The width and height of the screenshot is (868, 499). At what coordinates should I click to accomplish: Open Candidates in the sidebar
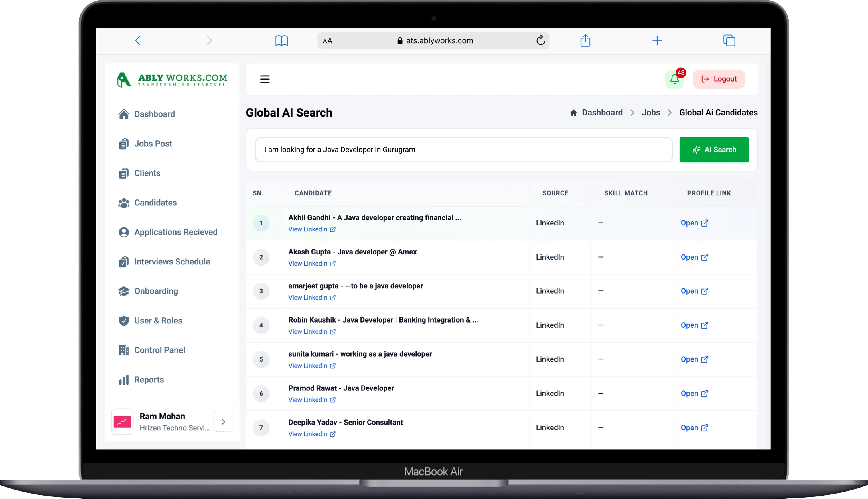(x=155, y=203)
